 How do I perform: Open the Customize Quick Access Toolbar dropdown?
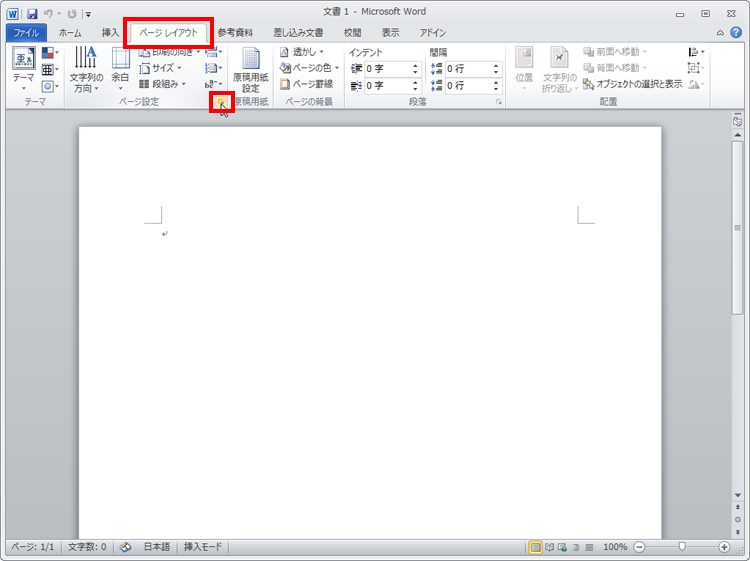click(88, 14)
